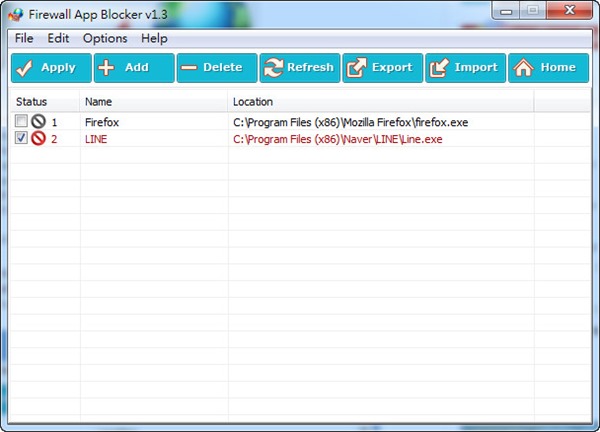The width and height of the screenshot is (600, 432).
Task: Close the Firewall App Blocker window
Action: pos(569,10)
